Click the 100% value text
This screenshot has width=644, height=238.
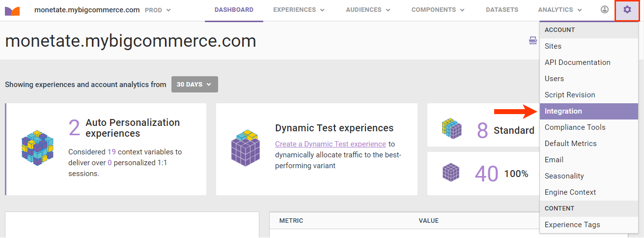pyautogui.click(x=516, y=174)
